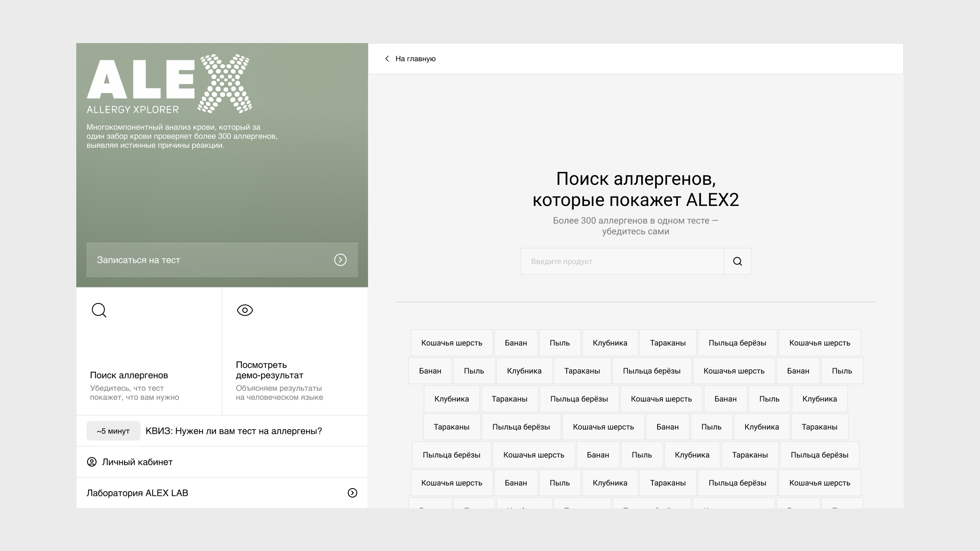Pick Пыльца берёзы tag in the top tag row
This screenshot has width=980, height=551.
[737, 343]
